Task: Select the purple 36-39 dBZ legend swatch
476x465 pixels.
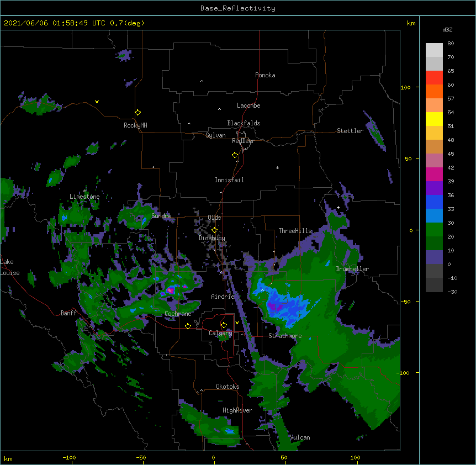Action: pyautogui.click(x=434, y=188)
